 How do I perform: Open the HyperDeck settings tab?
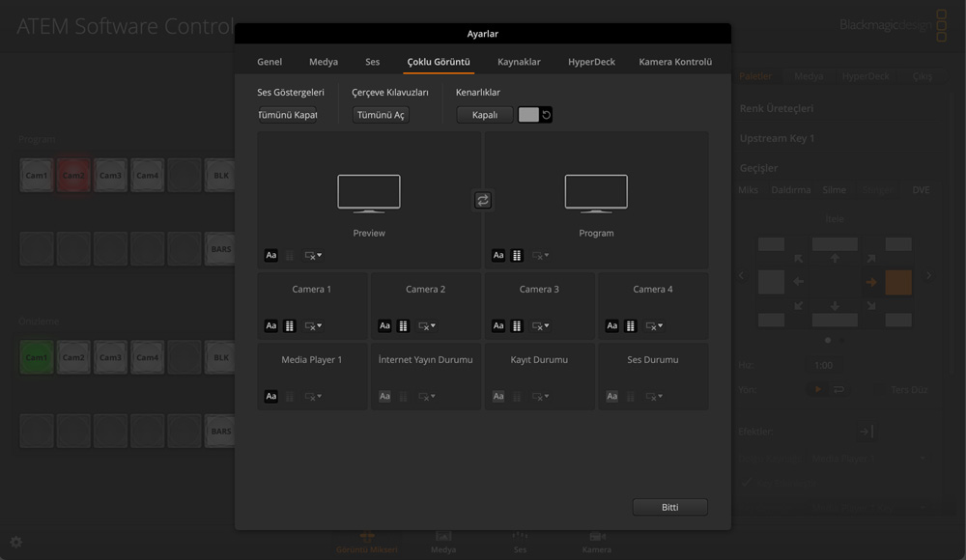(x=591, y=62)
